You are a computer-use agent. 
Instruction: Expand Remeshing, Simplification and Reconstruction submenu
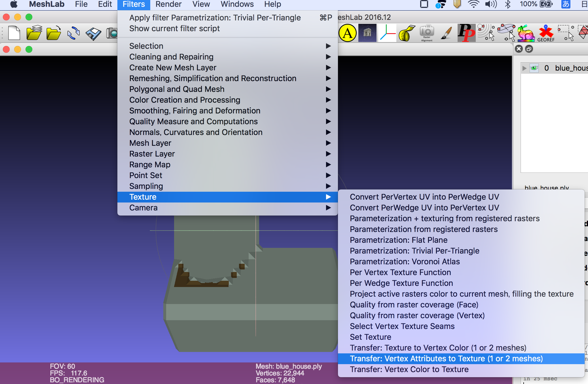[227, 78]
